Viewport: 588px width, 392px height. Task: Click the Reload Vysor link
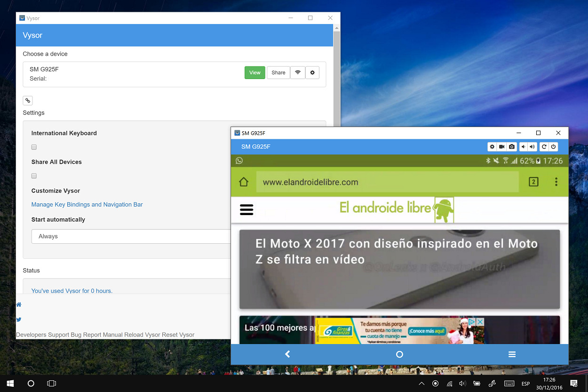pos(142,335)
